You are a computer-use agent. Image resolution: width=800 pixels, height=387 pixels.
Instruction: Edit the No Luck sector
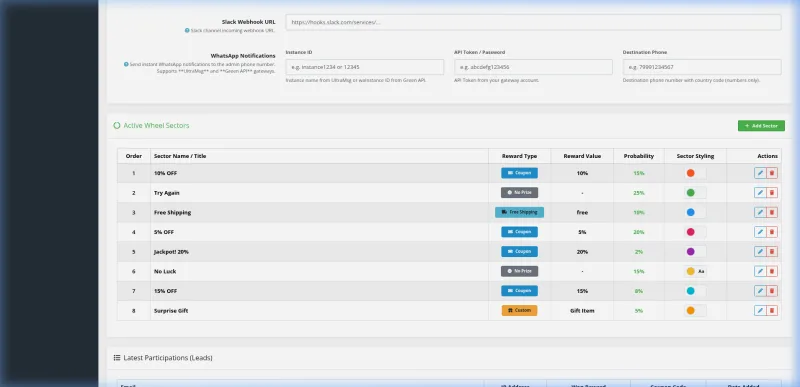pos(760,271)
